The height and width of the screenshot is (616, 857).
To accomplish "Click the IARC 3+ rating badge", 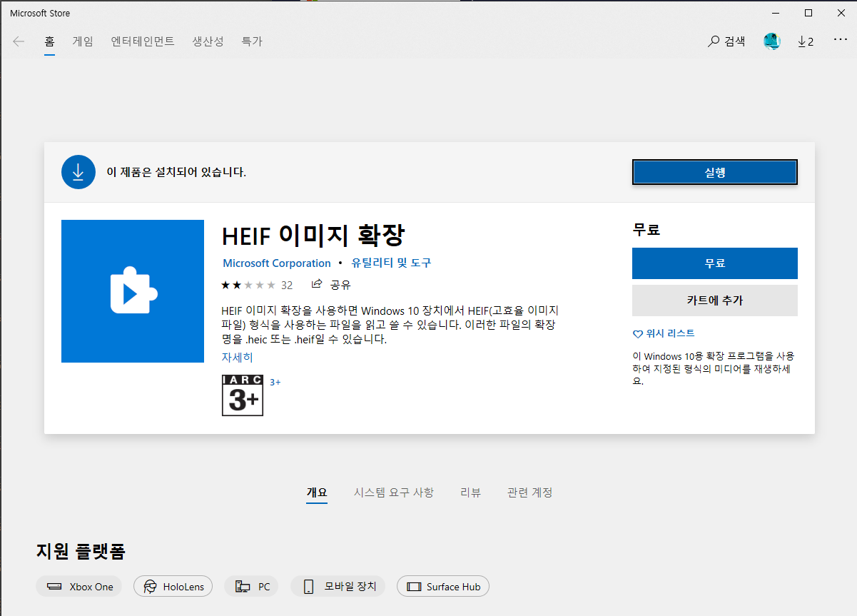I will coord(243,395).
